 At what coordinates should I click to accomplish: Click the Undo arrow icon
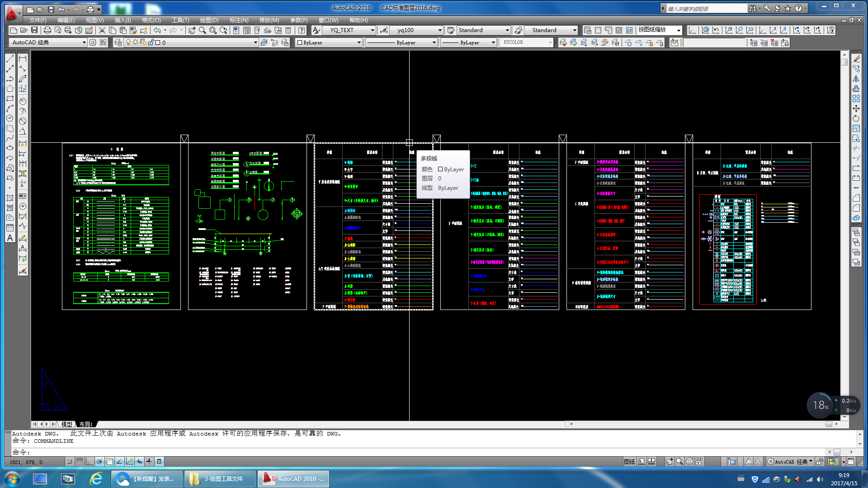coord(157,30)
